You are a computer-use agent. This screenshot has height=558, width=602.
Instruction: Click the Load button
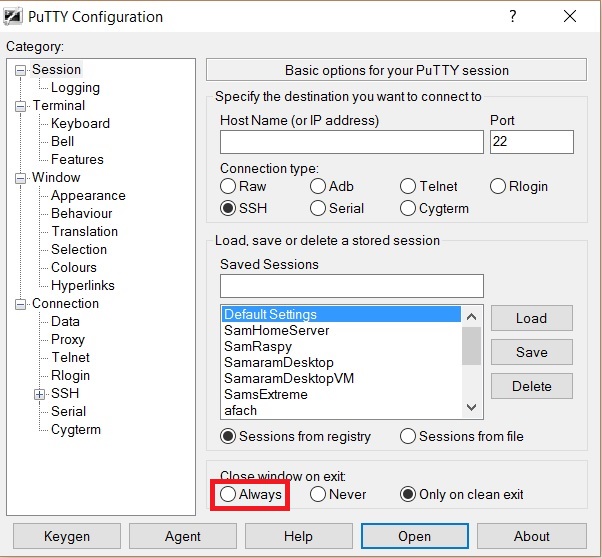coord(532,318)
